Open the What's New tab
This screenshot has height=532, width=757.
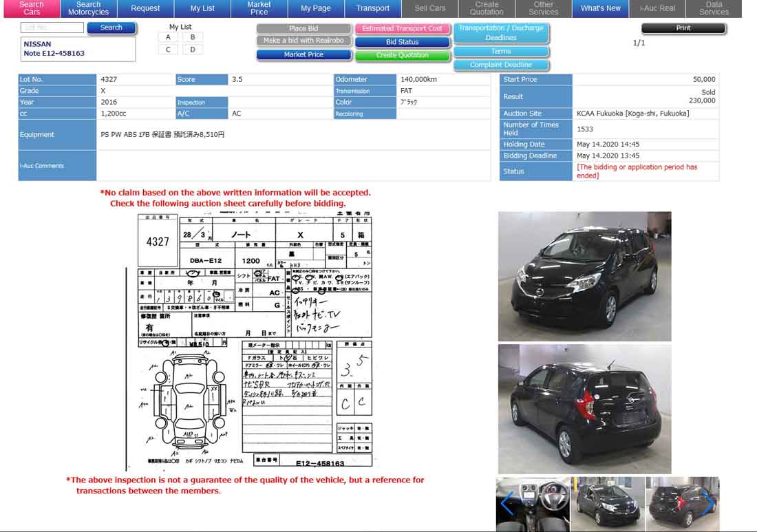[x=601, y=8]
